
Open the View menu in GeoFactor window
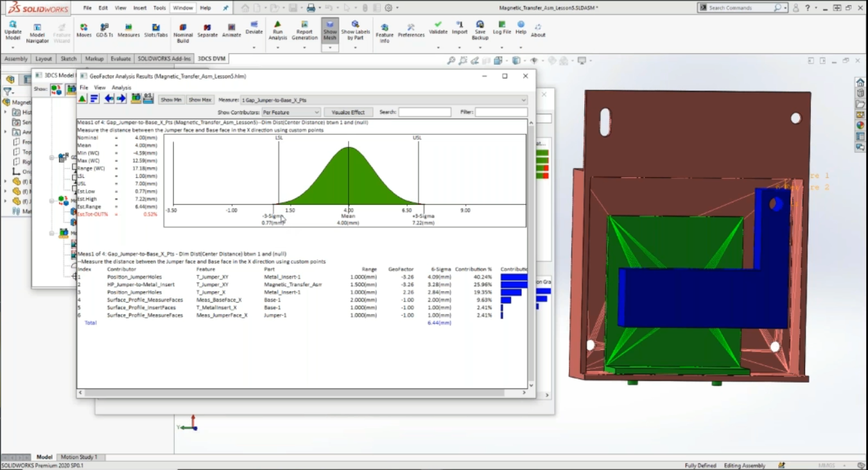(x=100, y=87)
